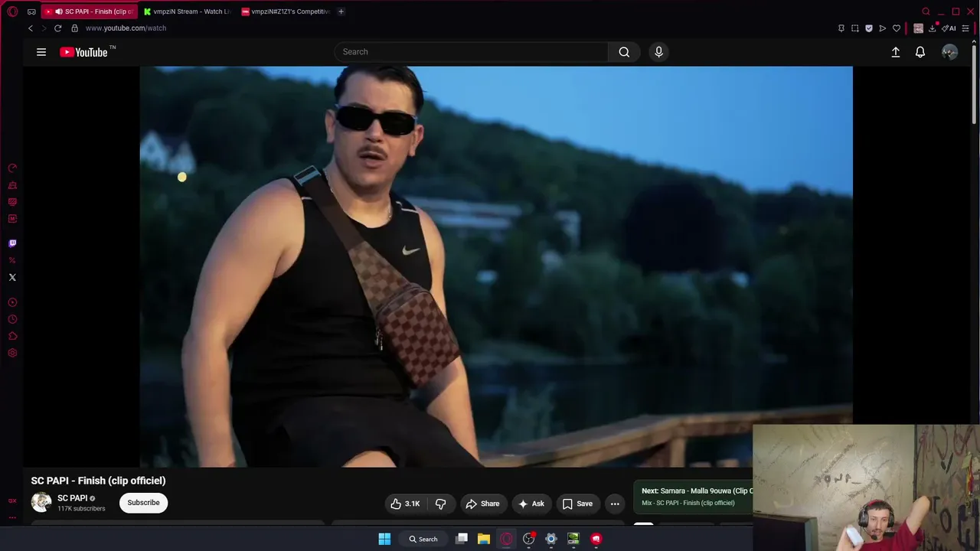980x551 pixels.
Task: Dislike the SC PAPI video
Action: (x=440, y=504)
